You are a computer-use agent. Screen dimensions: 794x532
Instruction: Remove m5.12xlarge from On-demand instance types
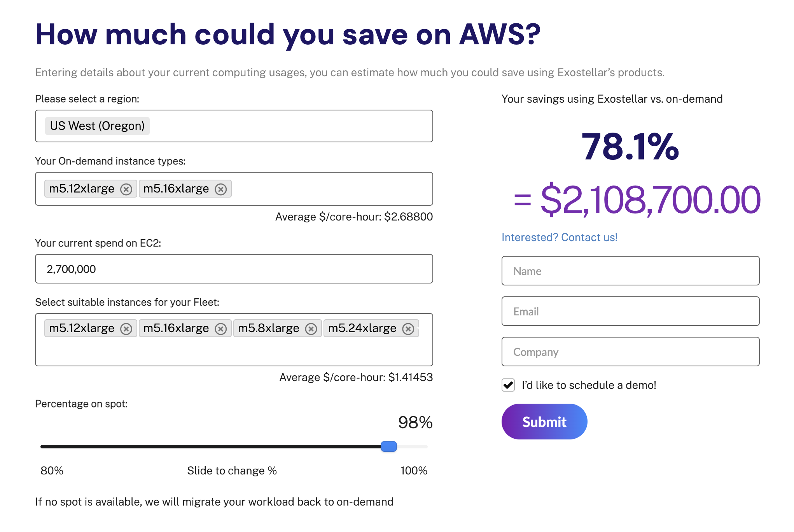[126, 189]
